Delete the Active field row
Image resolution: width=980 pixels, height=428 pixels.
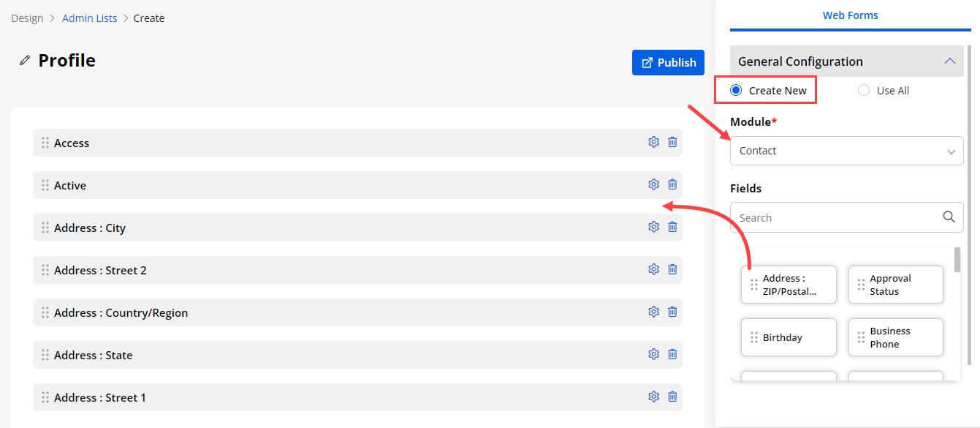coord(672,184)
